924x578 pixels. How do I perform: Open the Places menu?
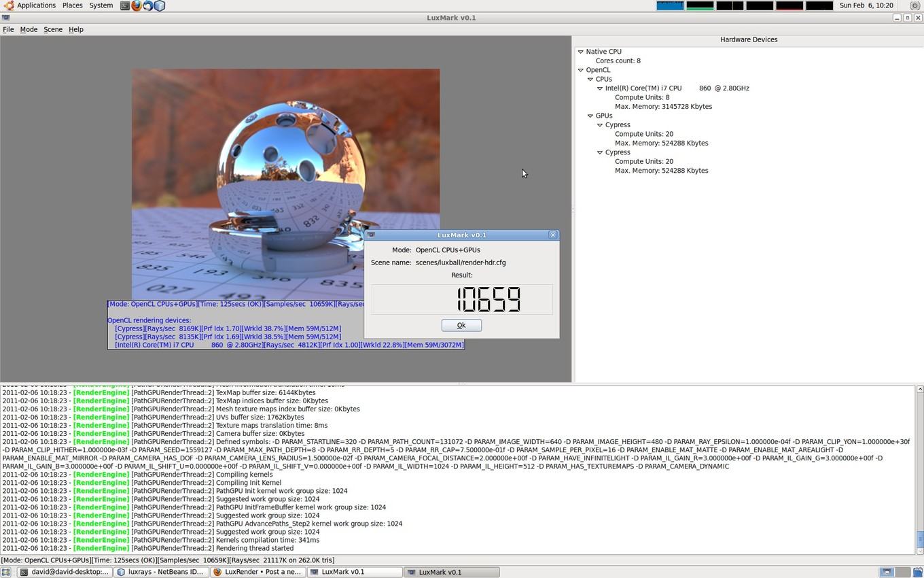click(72, 5)
